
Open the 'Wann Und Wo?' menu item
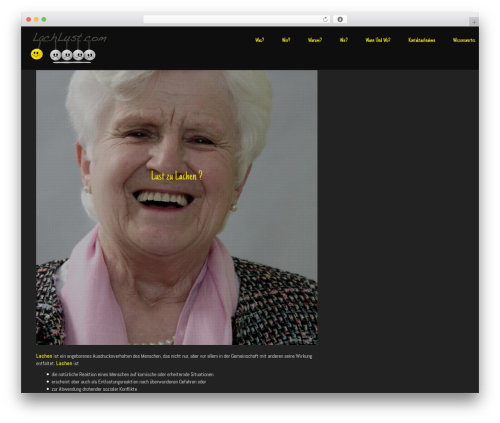[378, 40]
